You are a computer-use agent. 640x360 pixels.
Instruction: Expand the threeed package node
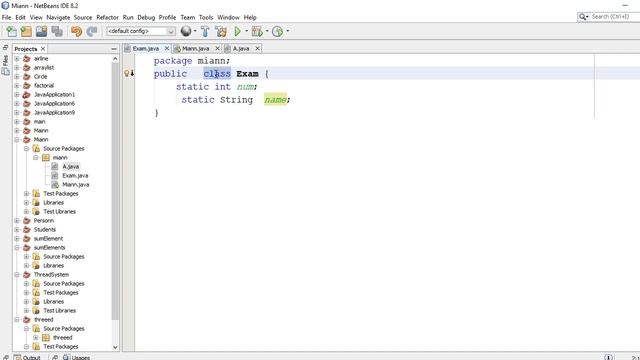pos(36,338)
